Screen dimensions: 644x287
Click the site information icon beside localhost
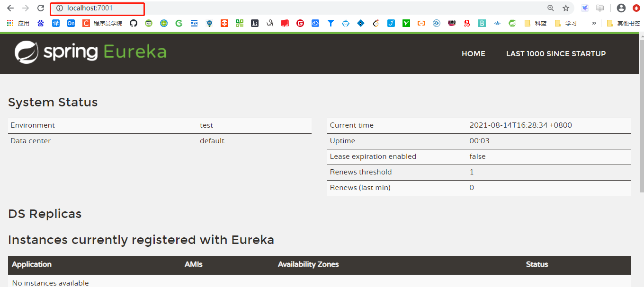60,8
